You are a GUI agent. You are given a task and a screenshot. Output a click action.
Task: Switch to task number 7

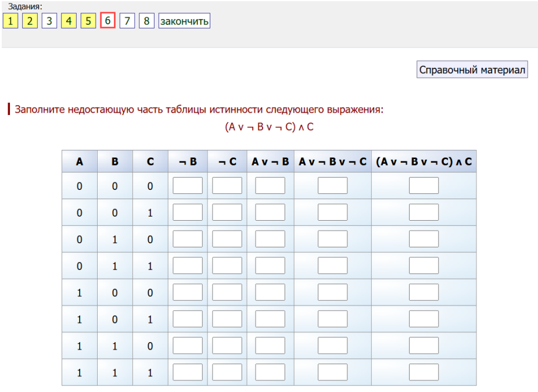127,21
